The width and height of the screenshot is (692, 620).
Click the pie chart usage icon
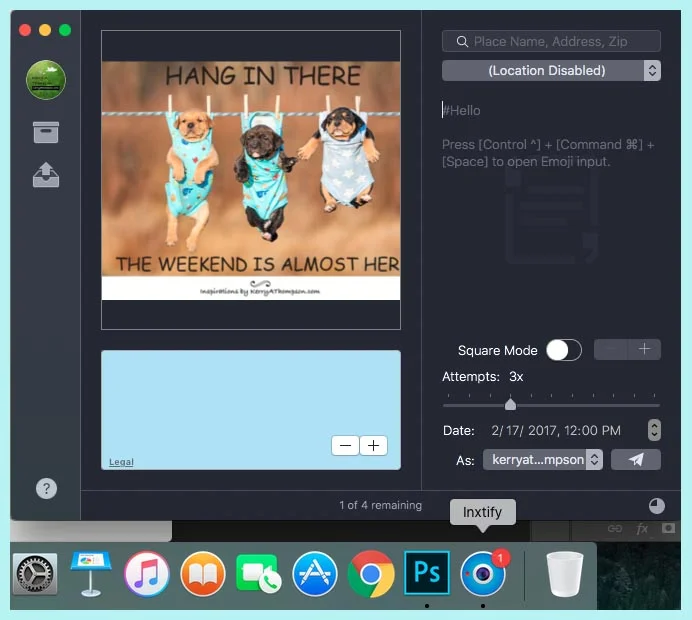coord(657,506)
